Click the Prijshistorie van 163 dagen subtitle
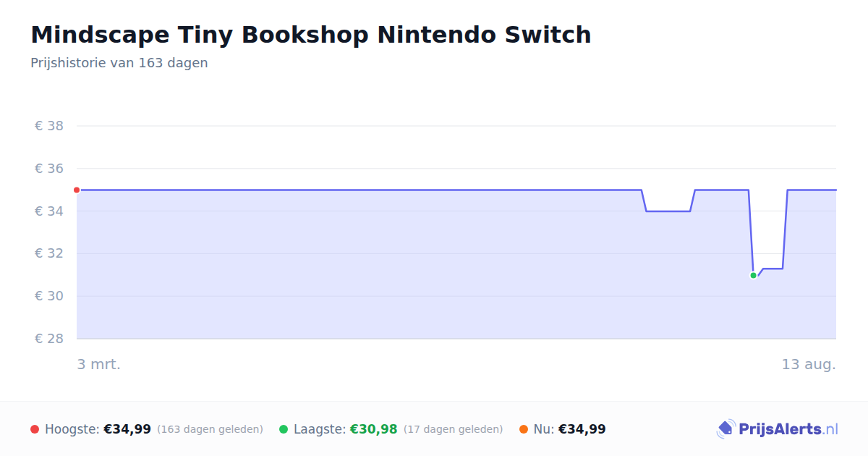Image resolution: width=868 pixels, height=456 pixels. pos(119,63)
